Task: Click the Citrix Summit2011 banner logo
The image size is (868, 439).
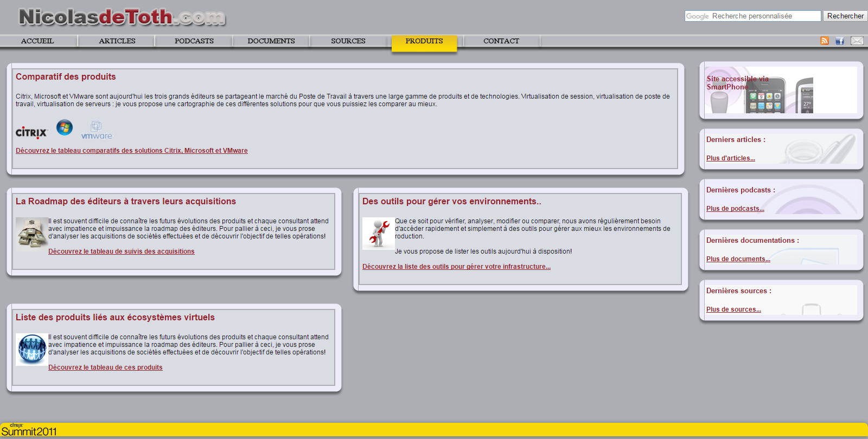Action: tap(29, 430)
